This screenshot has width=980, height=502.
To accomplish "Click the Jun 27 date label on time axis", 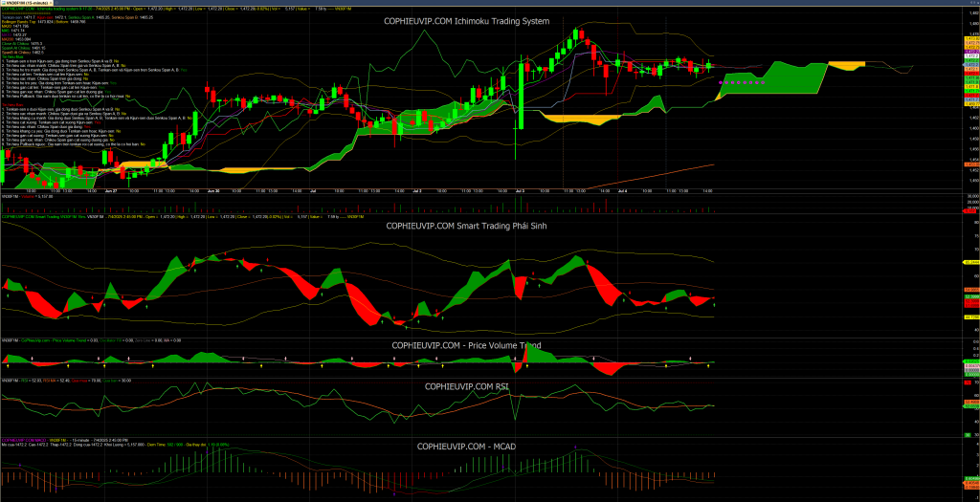I will coord(111,190).
